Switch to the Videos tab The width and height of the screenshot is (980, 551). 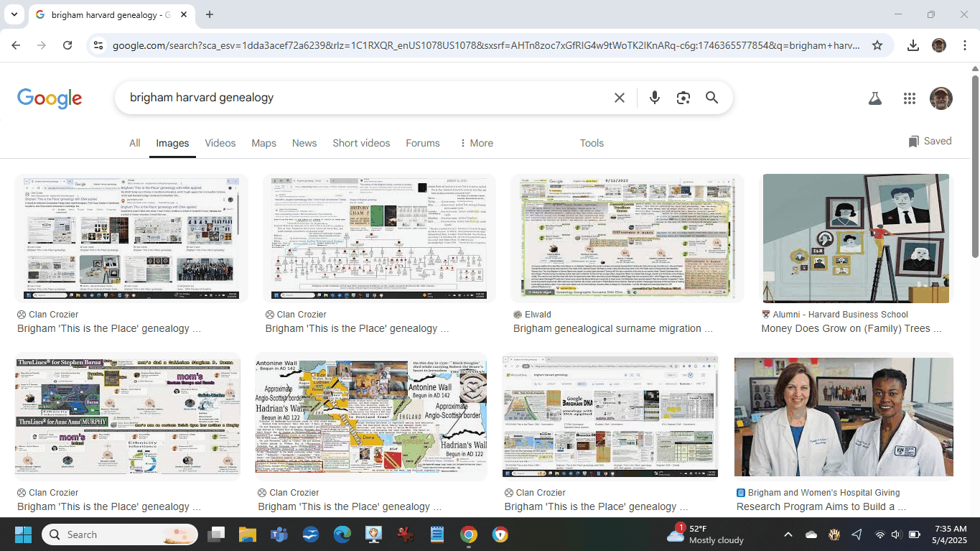220,143
